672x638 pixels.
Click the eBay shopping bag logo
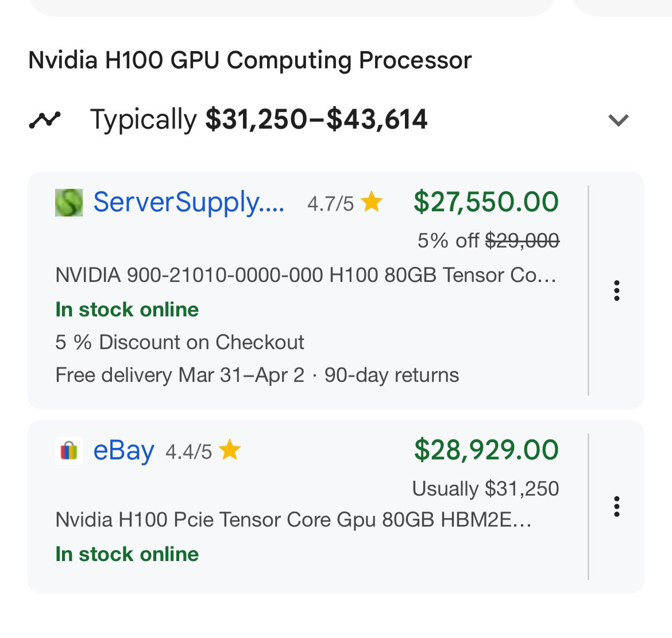tap(69, 451)
